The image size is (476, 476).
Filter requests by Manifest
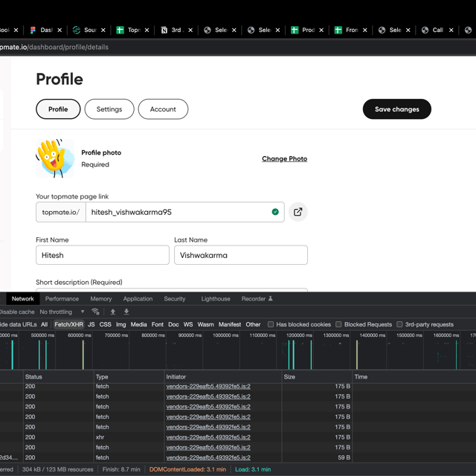[230, 324]
